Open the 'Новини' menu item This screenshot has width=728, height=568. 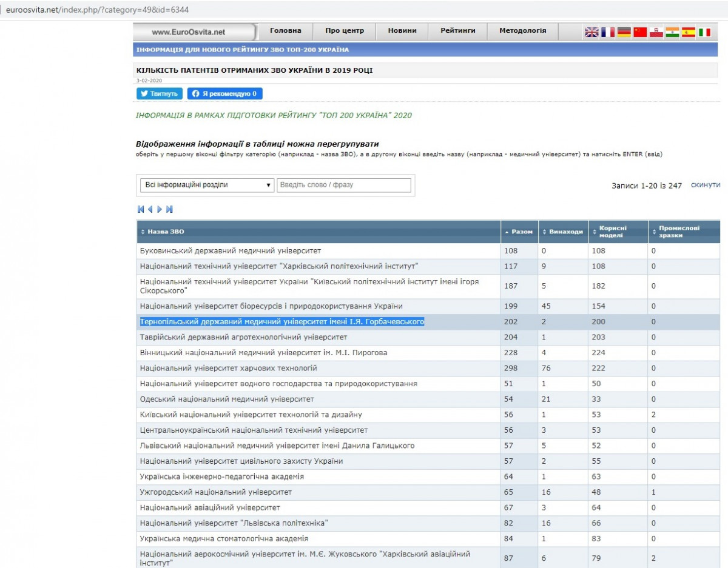pos(402,31)
